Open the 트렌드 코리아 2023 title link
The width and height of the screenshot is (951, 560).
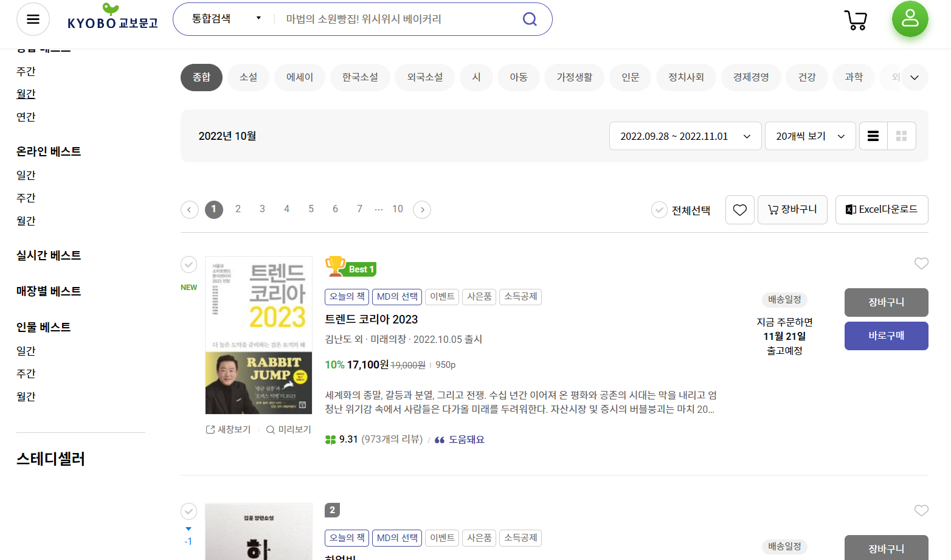[x=372, y=319]
